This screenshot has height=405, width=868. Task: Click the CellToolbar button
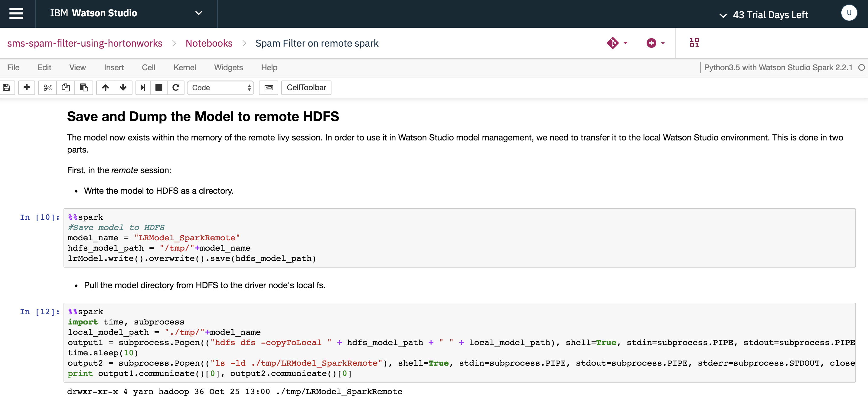click(306, 88)
